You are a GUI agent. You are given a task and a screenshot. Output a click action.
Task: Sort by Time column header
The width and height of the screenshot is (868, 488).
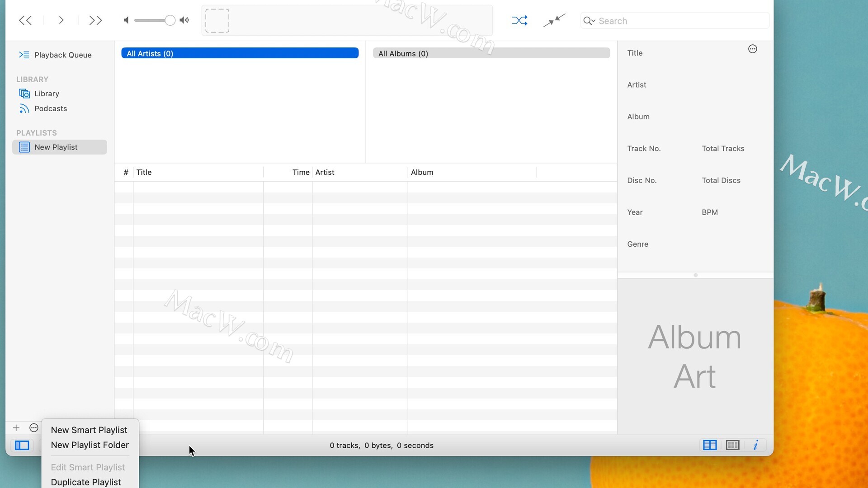pyautogui.click(x=288, y=172)
